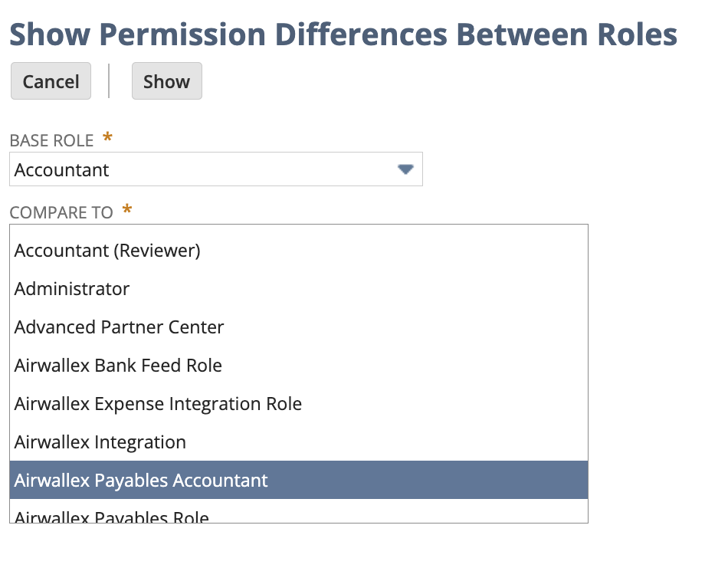The height and width of the screenshot is (581, 728).
Task: Click the COMPARE TO field label
Action: [61, 212]
